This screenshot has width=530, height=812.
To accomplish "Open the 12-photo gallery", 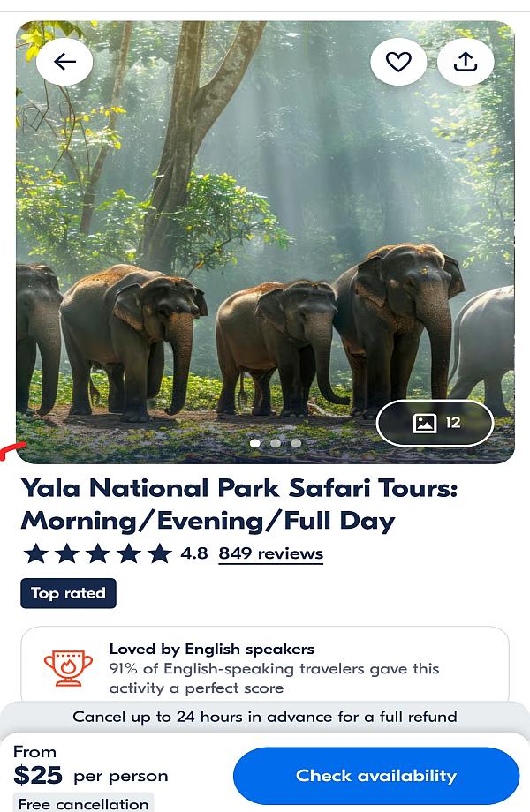I will [435, 423].
